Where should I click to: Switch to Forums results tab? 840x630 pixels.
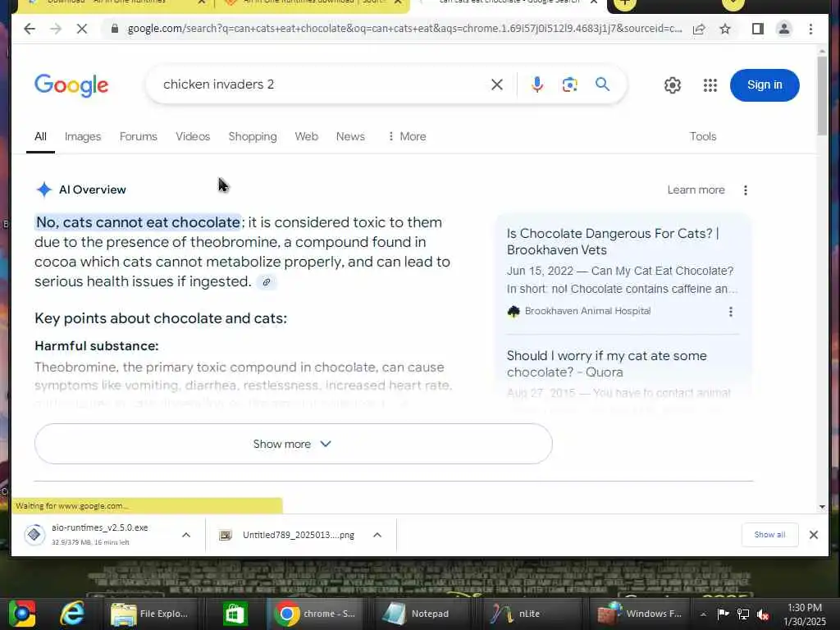pyautogui.click(x=138, y=137)
